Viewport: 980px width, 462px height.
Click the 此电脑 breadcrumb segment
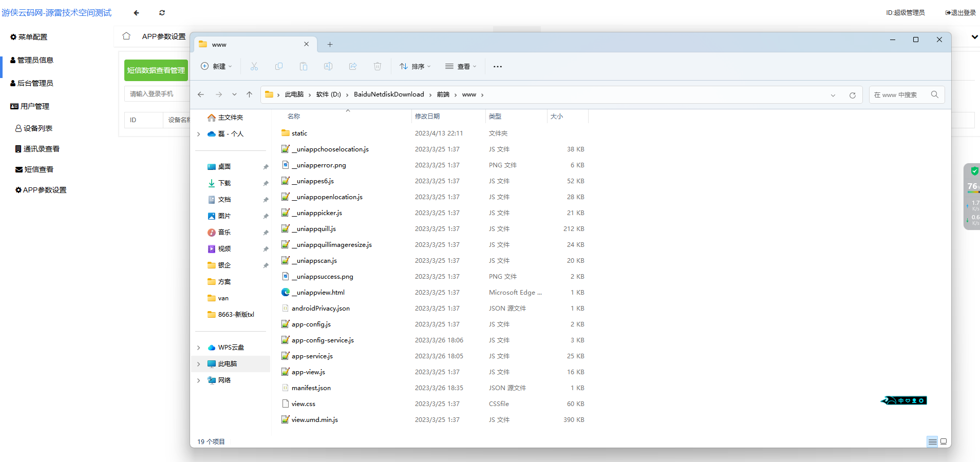(294, 94)
